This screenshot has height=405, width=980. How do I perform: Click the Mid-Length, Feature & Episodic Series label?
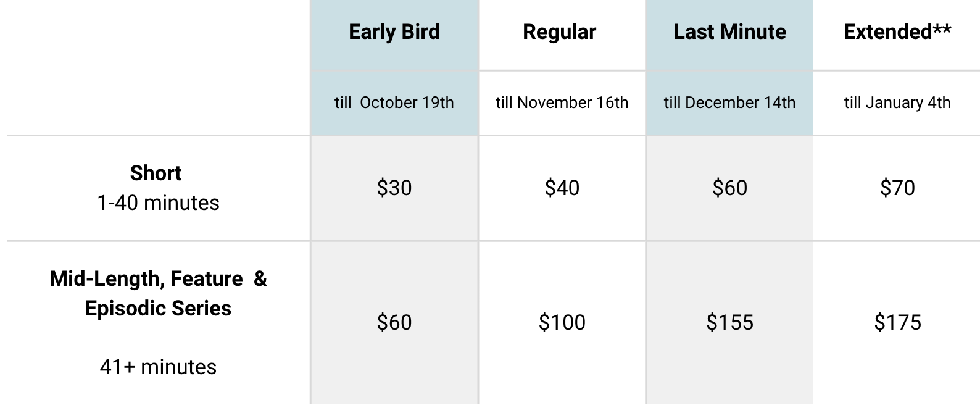(x=158, y=293)
